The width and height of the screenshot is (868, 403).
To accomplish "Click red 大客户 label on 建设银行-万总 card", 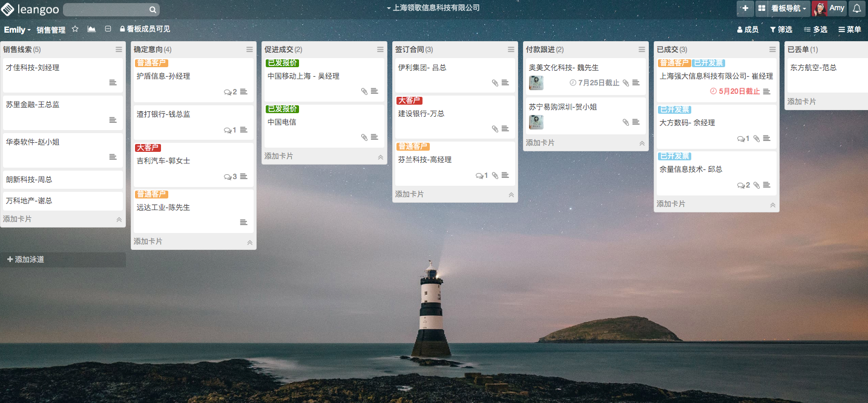I will coord(409,100).
